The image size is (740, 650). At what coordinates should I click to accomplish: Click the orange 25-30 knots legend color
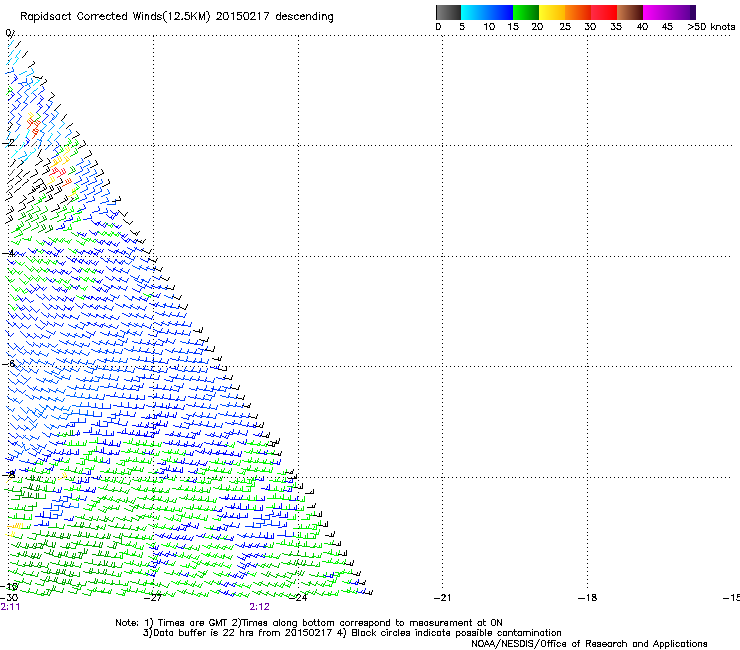pyautogui.click(x=578, y=12)
